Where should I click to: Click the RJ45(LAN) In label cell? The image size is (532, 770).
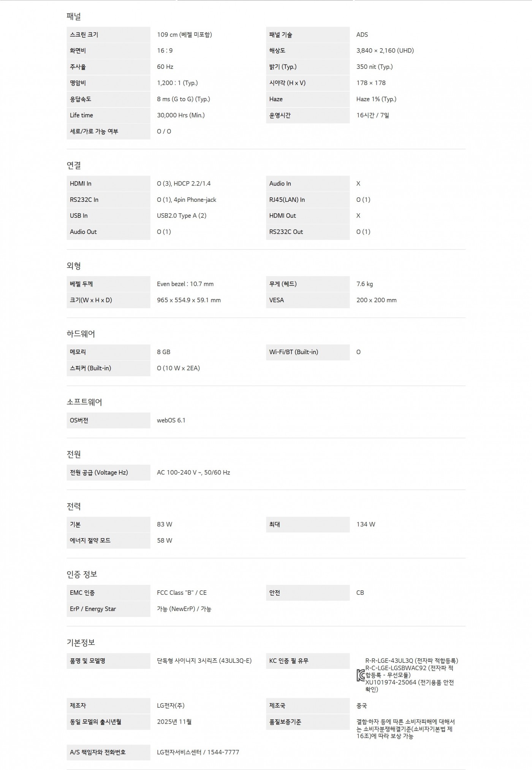pos(307,200)
